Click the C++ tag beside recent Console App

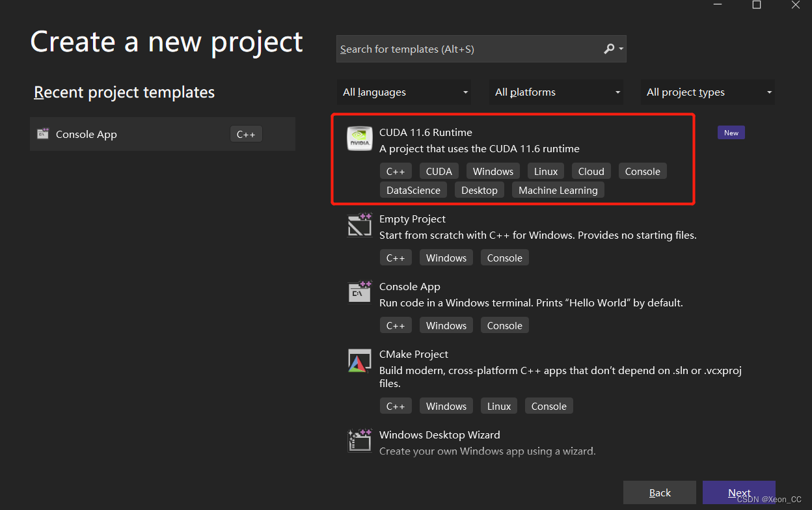point(246,134)
